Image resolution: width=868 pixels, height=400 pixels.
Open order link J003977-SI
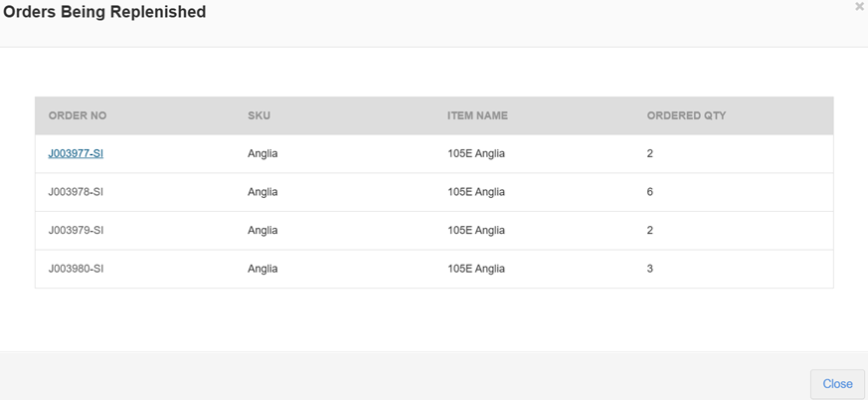76,153
